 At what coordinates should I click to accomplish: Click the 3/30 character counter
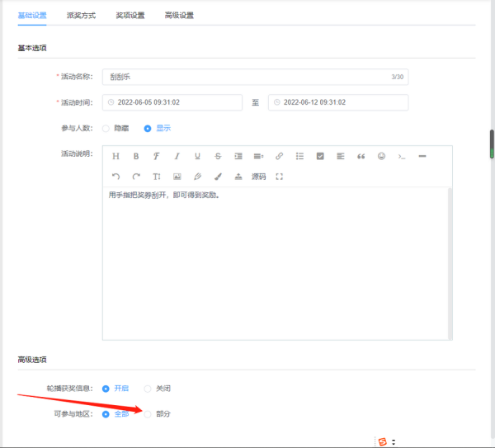(398, 77)
